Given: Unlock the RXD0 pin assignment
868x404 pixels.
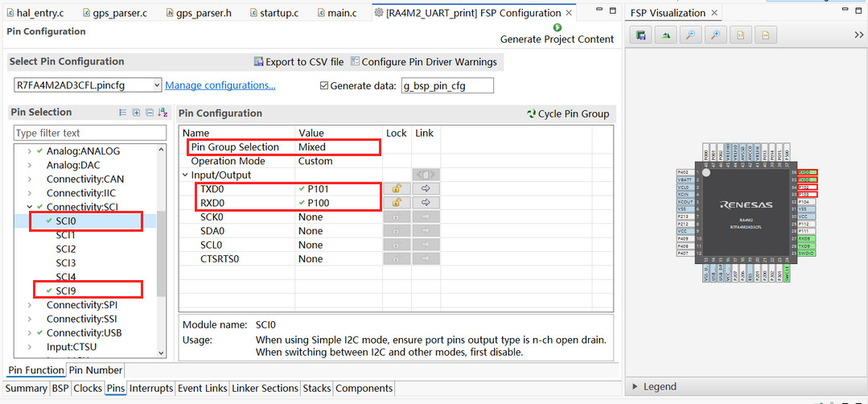Looking at the screenshot, I should [x=397, y=203].
